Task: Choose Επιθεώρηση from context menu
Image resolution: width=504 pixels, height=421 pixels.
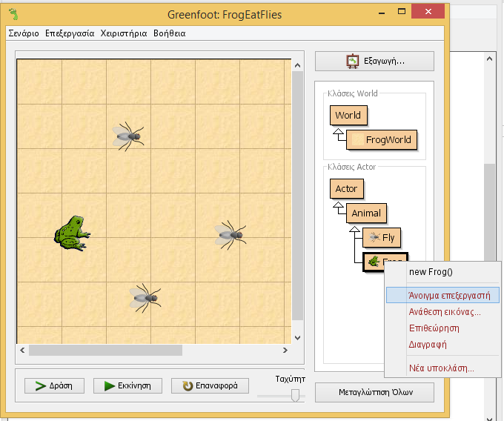Action: coord(442,328)
